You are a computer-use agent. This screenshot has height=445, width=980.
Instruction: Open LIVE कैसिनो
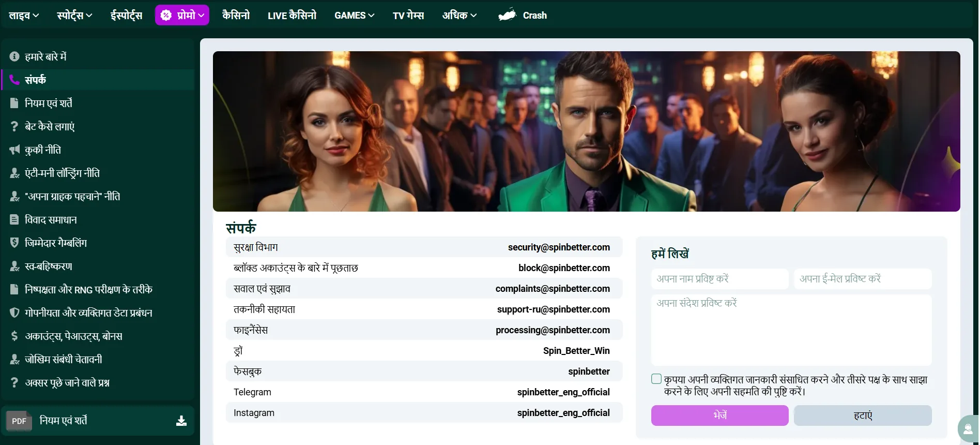[292, 16]
